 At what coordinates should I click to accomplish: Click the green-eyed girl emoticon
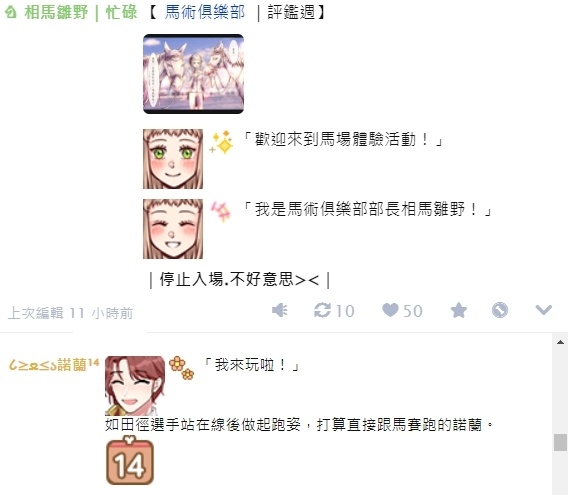click(x=173, y=159)
